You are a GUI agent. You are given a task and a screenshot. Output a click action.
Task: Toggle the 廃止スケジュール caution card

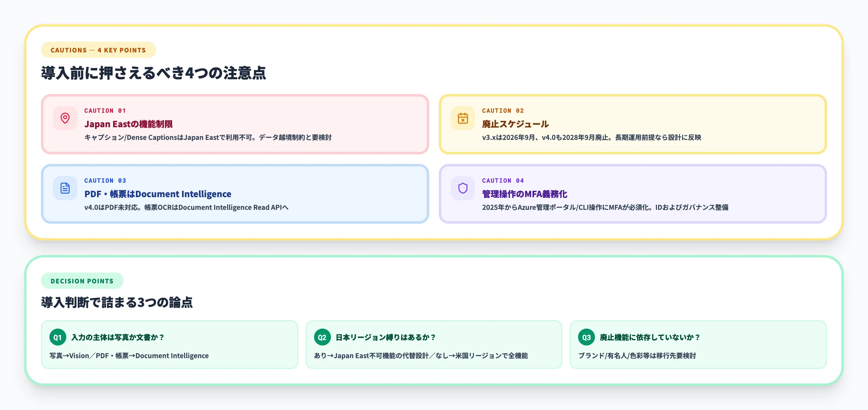[x=634, y=125]
